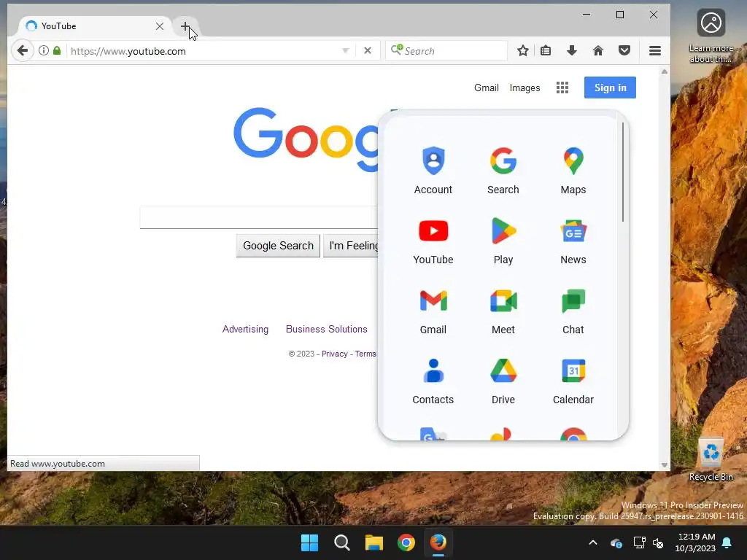
Task: Open the Account app in Google apps panel
Action: click(x=433, y=171)
